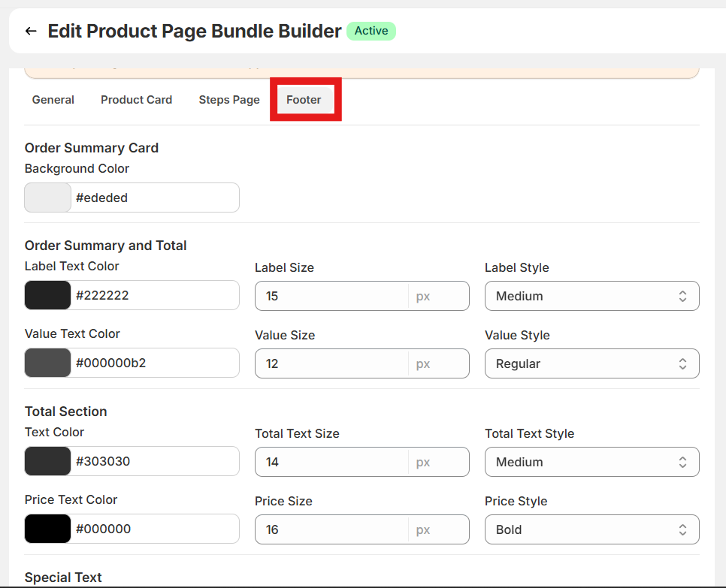Open the General tab
Image resolution: width=726 pixels, height=588 pixels.
click(53, 100)
